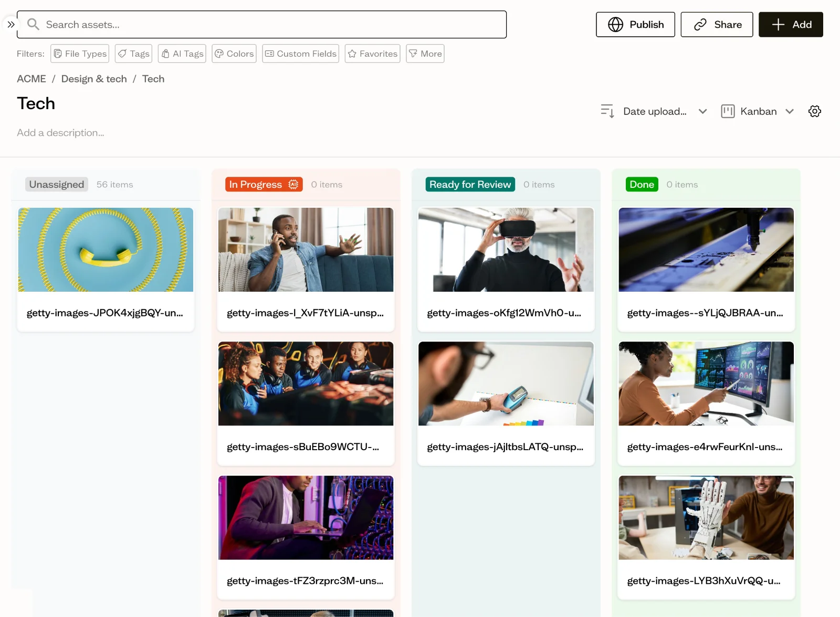840x617 pixels.
Task: Expand the sort dropdown chevron
Action: point(702,111)
